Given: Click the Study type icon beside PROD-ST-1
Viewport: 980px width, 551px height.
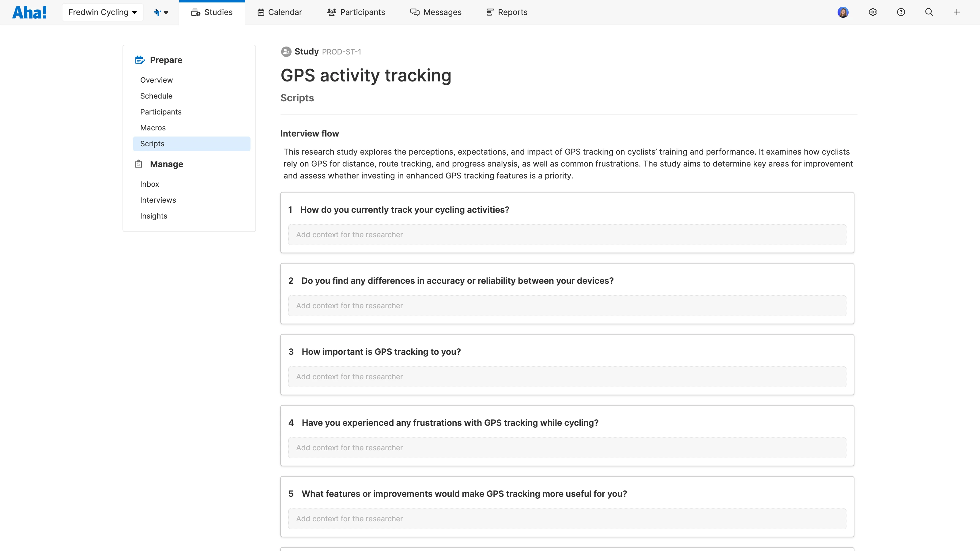Looking at the screenshot, I should [286, 52].
